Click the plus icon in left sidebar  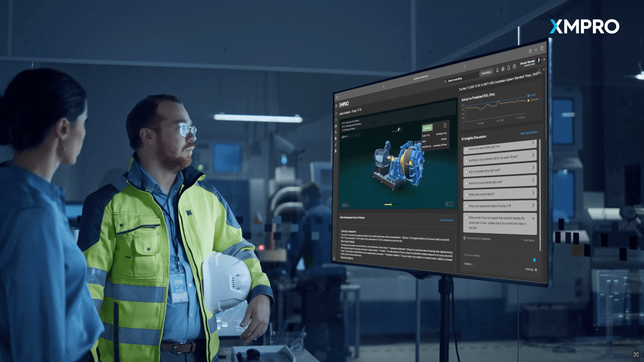pyautogui.click(x=336, y=120)
